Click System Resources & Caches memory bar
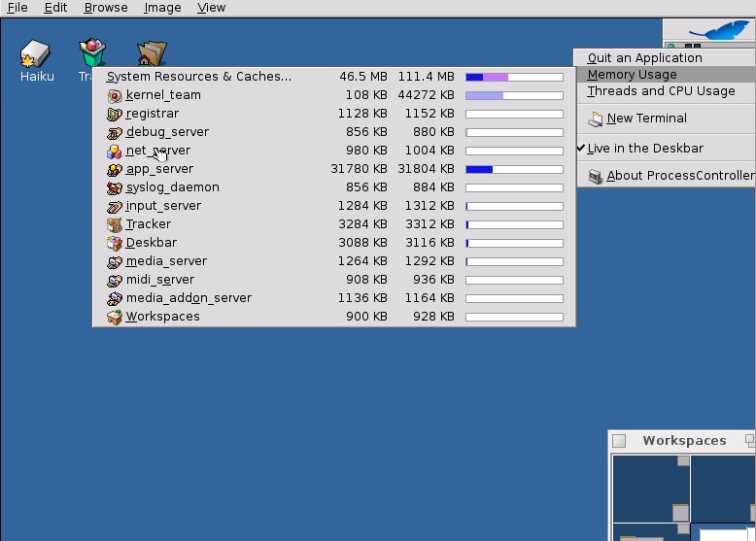 pos(514,77)
